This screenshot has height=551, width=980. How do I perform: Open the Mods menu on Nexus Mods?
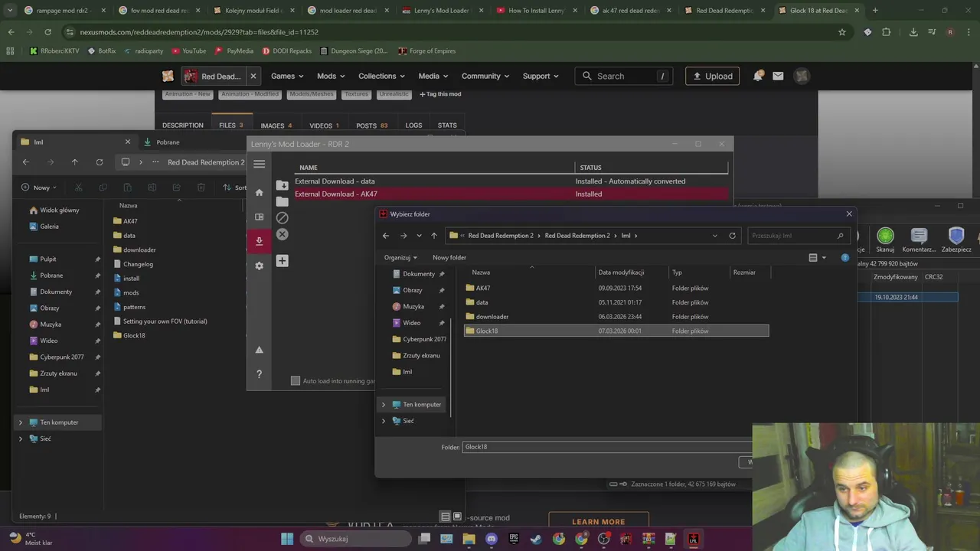click(331, 76)
